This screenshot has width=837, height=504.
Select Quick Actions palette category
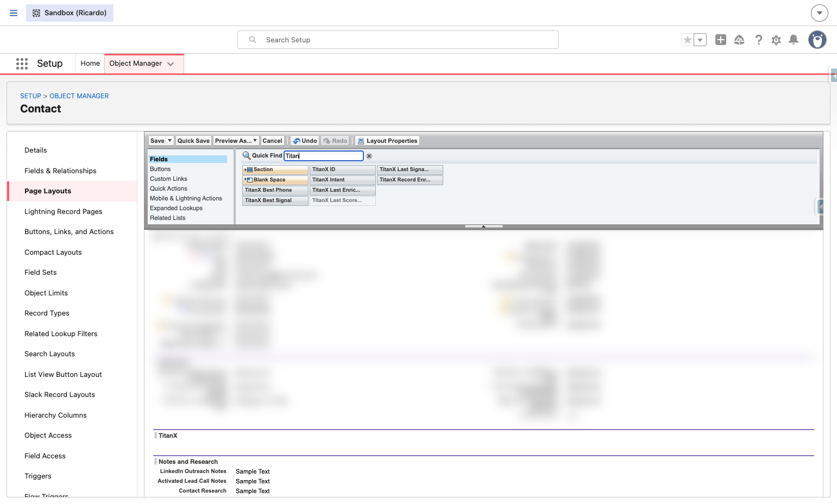[168, 188]
